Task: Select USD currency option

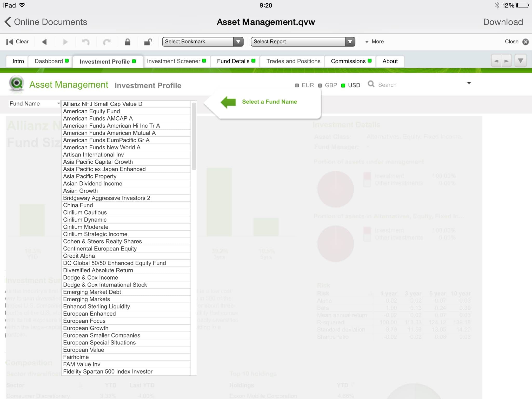Action: coord(351,85)
